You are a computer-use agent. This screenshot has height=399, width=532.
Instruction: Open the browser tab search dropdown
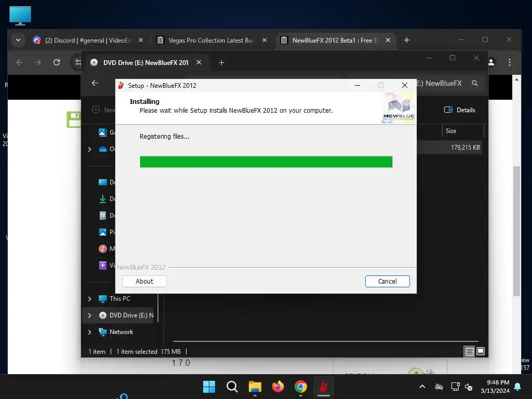tap(18, 41)
